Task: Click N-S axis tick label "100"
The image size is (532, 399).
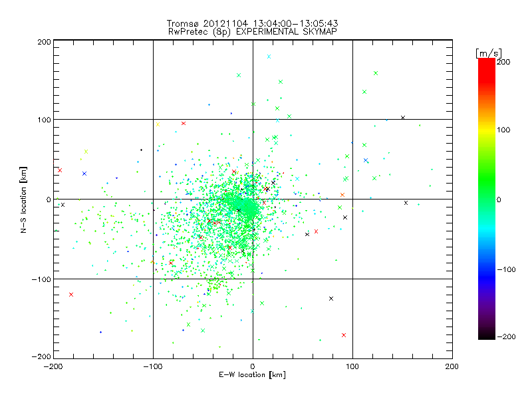Action: [x=44, y=120]
